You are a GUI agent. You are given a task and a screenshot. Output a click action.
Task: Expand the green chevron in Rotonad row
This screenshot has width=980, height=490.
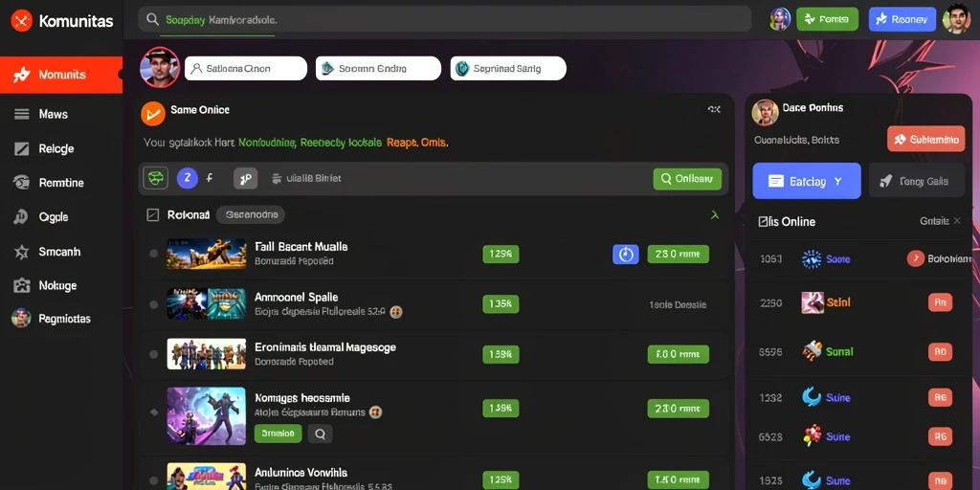click(x=714, y=215)
